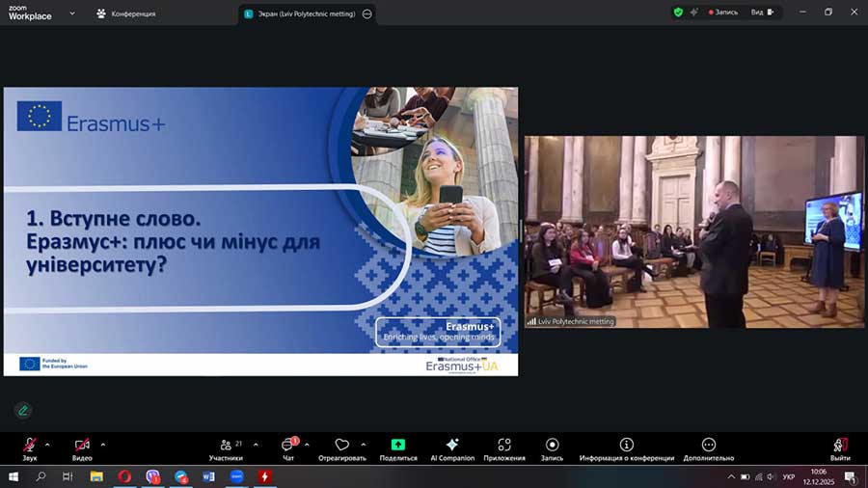Open the Вид view menu
This screenshot has height=488, width=868.
[x=763, y=13]
